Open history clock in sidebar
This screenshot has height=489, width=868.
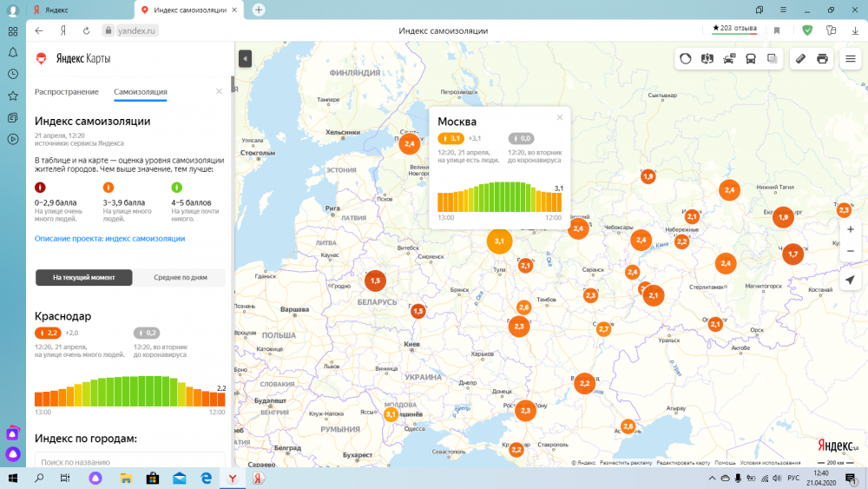pos(13,74)
